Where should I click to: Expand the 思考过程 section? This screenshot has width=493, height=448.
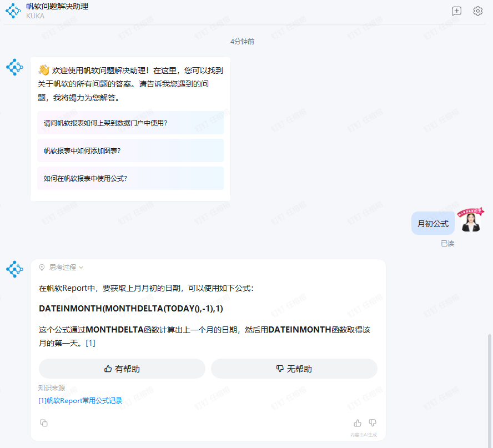[x=62, y=268]
